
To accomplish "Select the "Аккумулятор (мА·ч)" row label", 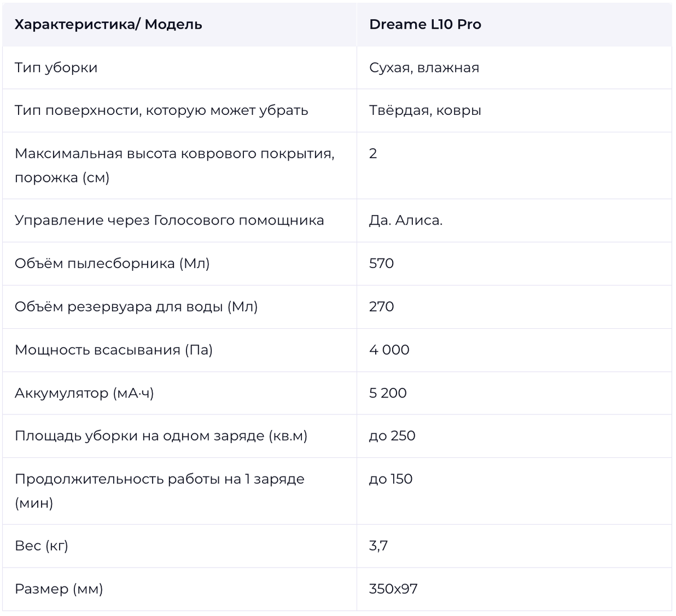I will point(84,393).
